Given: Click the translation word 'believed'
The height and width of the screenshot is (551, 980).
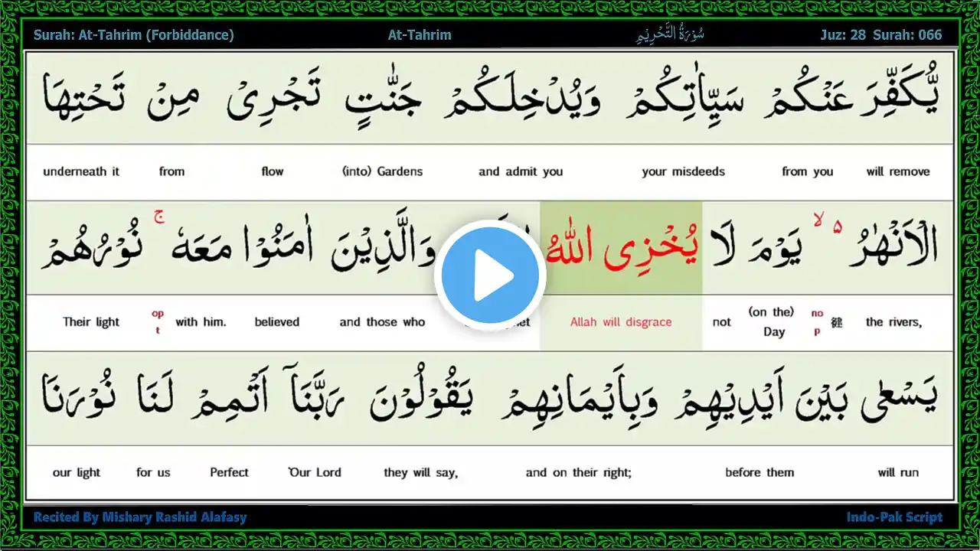Looking at the screenshot, I should coord(276,322).
